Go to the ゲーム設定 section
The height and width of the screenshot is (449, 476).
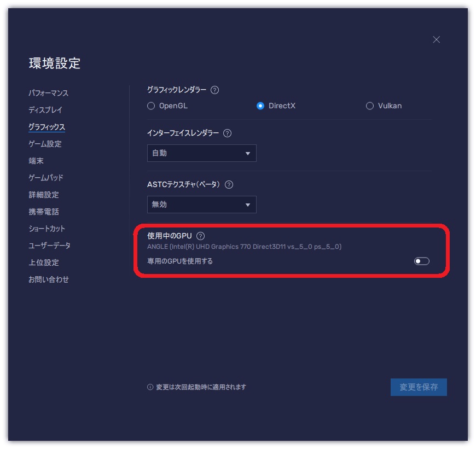point(45,144)
